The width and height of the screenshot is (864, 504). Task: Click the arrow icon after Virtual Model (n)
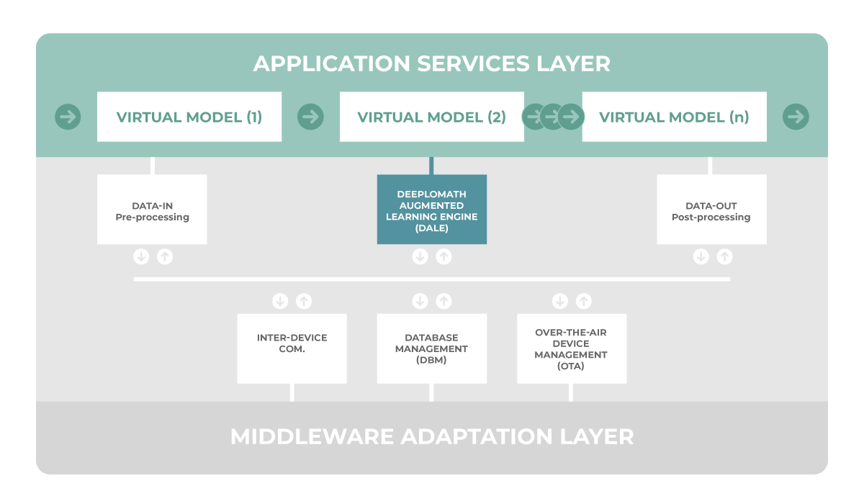(796, 117)
